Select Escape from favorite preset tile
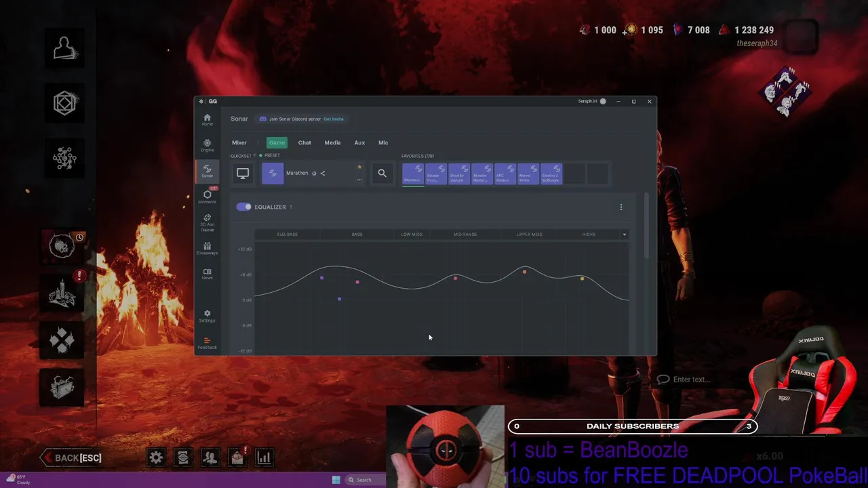 436,174
